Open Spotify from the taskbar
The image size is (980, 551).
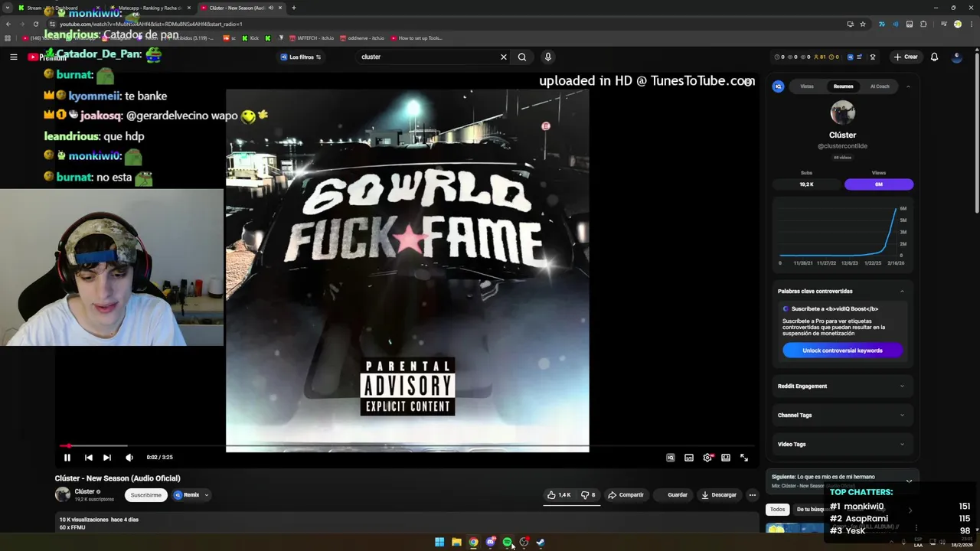tap(507, 542)
